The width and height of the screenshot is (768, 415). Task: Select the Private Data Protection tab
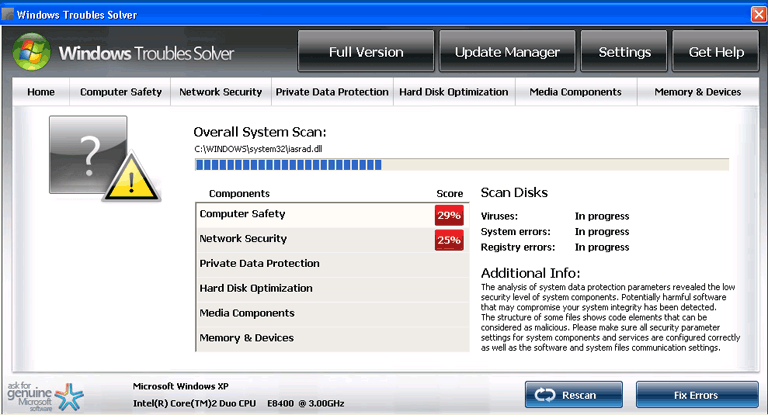click(x=332, y=92)
